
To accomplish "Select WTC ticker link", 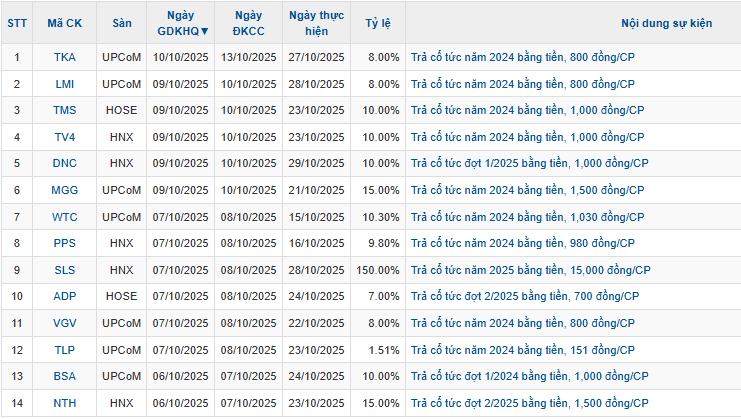I will click(64, 217).
